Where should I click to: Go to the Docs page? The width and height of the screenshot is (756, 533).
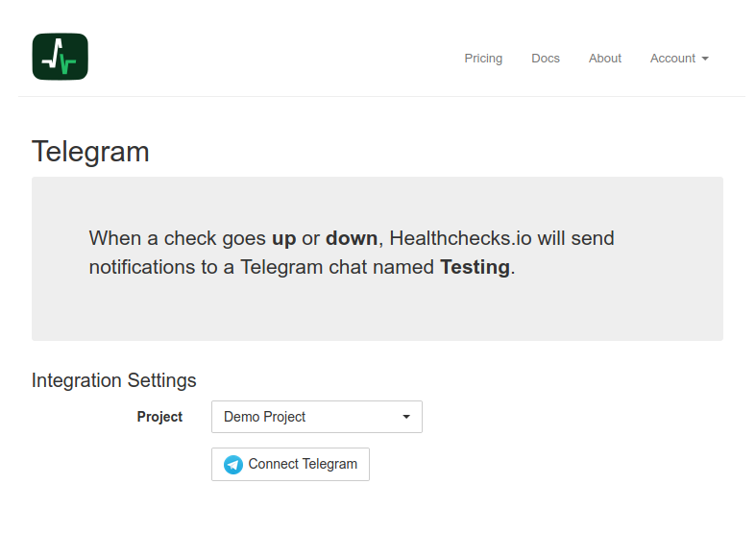[545, 59]
